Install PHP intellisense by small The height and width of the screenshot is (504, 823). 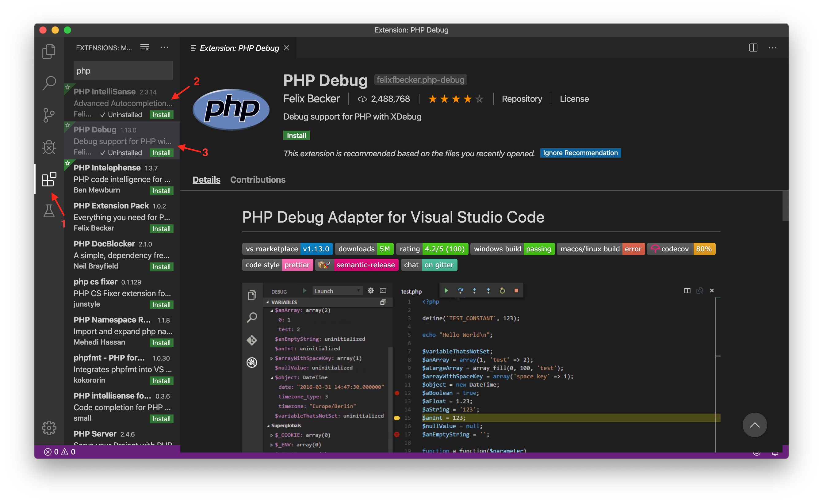161,419
